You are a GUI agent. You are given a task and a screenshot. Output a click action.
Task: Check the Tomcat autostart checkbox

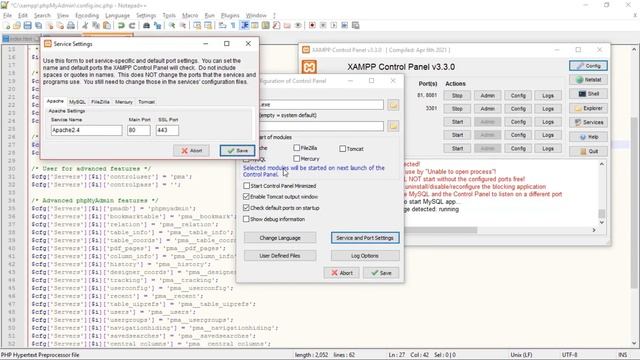[x=342, y=149]
